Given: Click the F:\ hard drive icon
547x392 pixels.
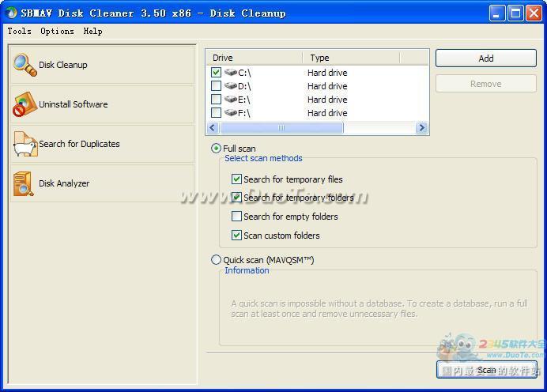Looking at the screenshot, I should [x=231, y=112].
